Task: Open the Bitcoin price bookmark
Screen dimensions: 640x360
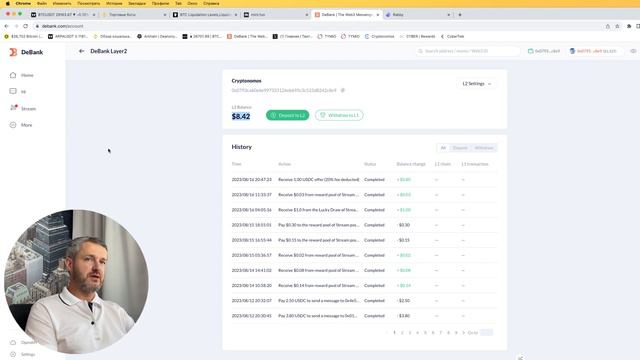Action: 23,36
